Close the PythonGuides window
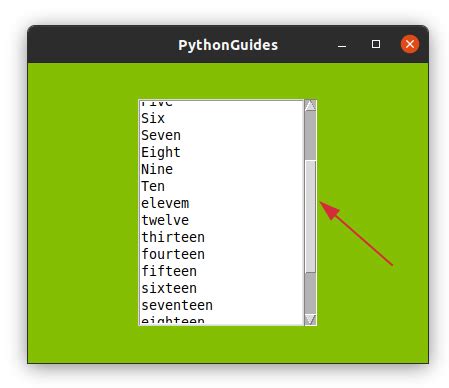This screenshot has height=388, width=449. coord(410,44)
